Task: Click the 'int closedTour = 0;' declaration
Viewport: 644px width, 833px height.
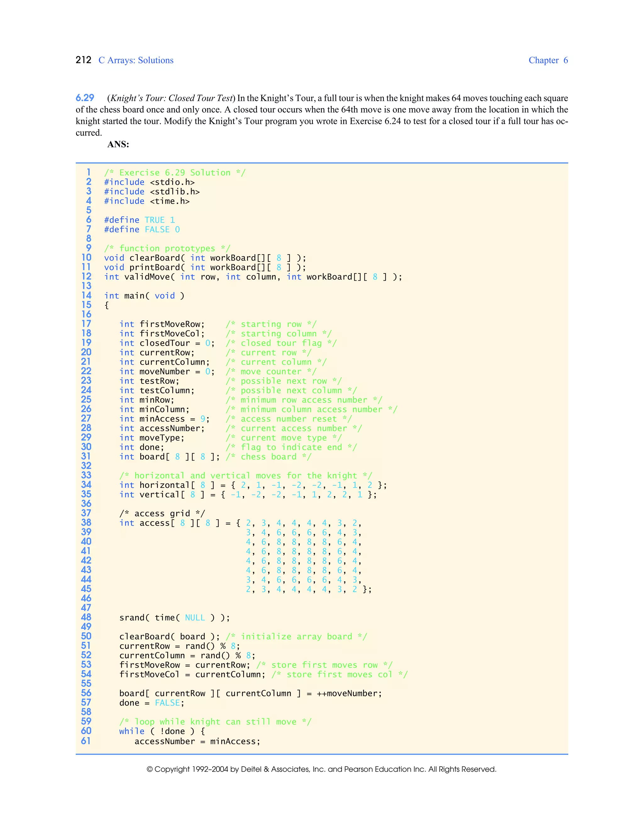Action: (x=167, y=343)
